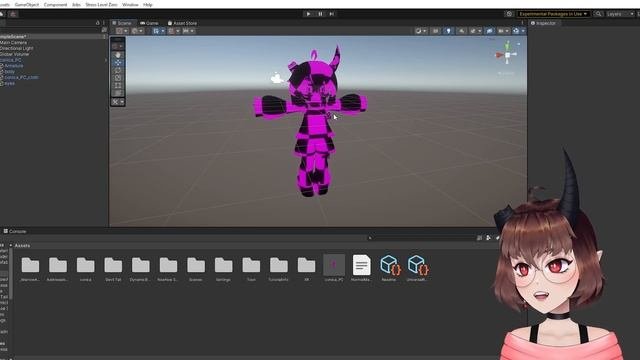Toggle 2D view mode in Scene

click(435, 31)
